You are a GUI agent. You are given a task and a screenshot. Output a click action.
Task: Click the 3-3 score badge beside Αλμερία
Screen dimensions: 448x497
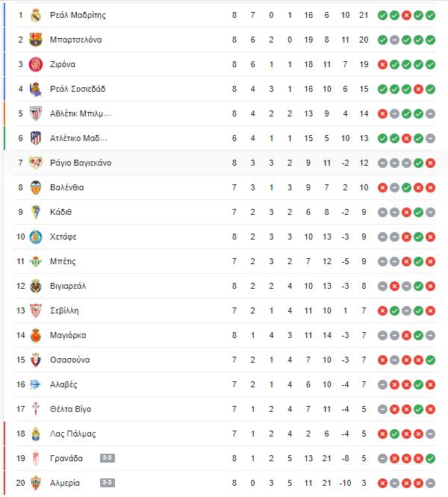pyautogui.click(x=108, y=483)
